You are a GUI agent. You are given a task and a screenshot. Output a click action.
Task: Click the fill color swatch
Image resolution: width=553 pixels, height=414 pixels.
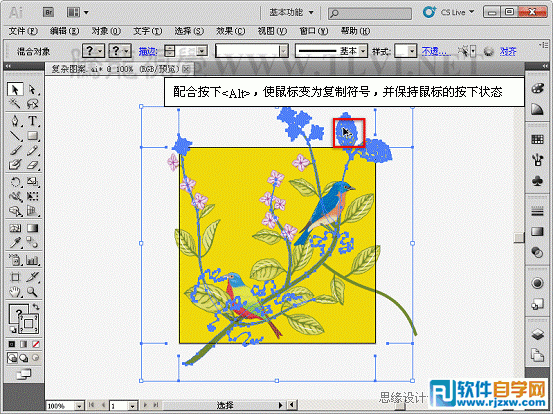tap(18, 313)
